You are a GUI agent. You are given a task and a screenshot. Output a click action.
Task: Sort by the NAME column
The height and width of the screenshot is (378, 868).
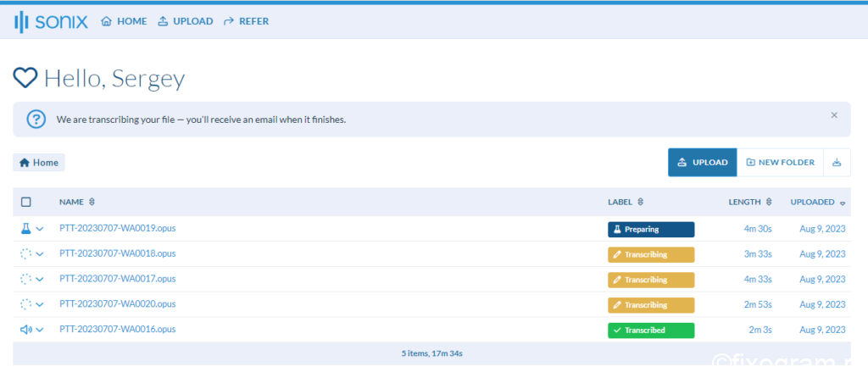(77, 202)
